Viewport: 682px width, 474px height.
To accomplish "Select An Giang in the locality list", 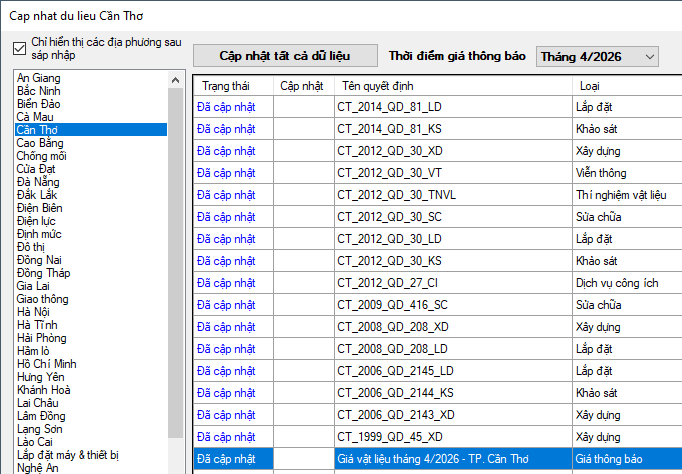I will [x=39, y=78].
